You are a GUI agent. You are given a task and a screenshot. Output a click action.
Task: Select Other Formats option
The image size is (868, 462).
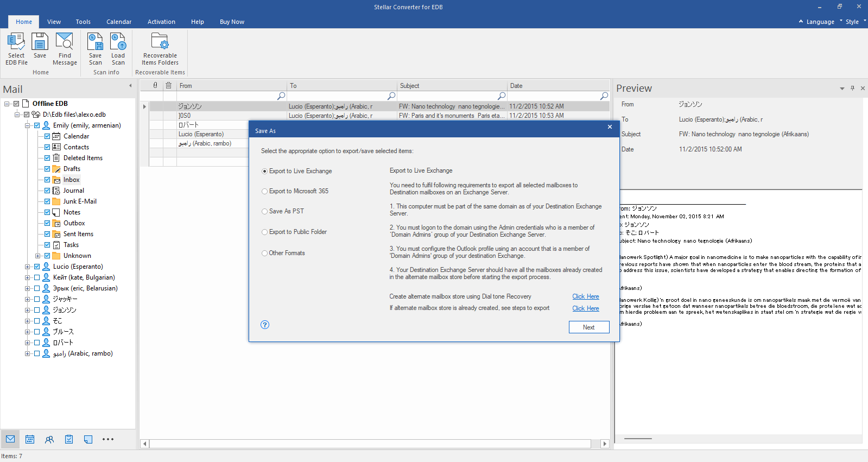point(264,253)
